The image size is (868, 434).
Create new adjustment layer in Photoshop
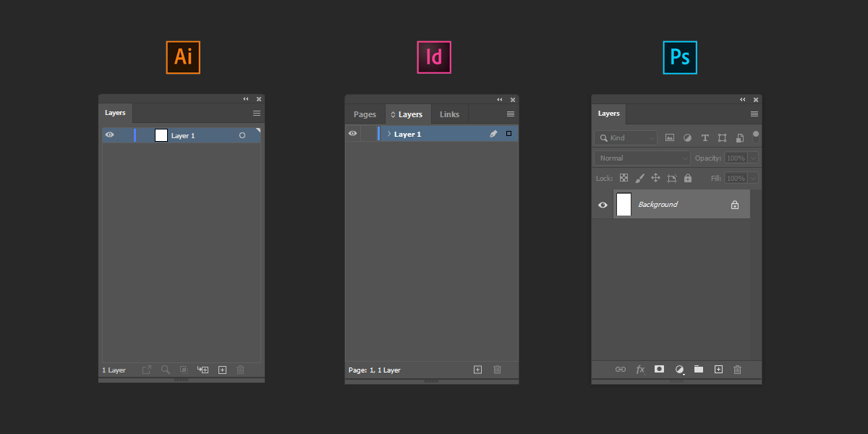(x=679, y=370)
